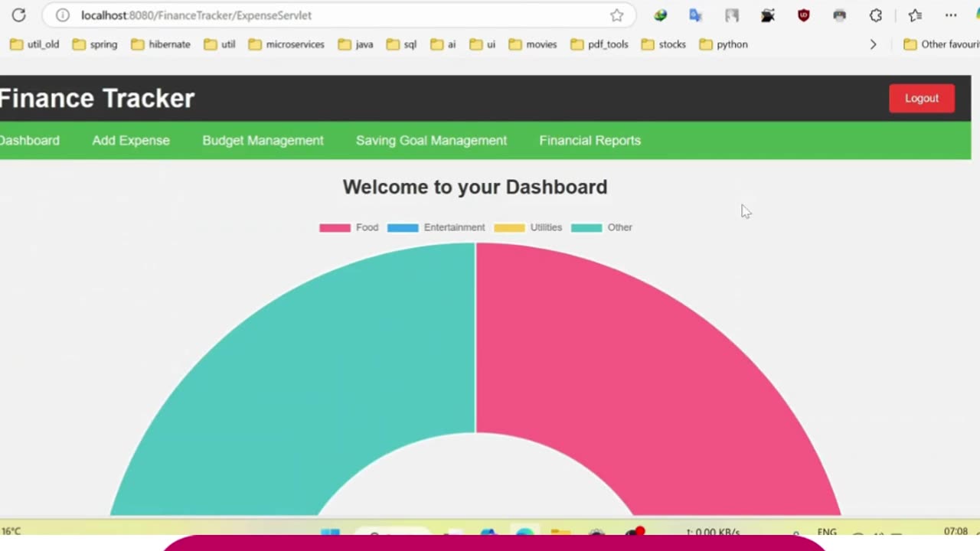Add page to favourites with star icon
The image size is (980, 551).
(x=616, y=15)
